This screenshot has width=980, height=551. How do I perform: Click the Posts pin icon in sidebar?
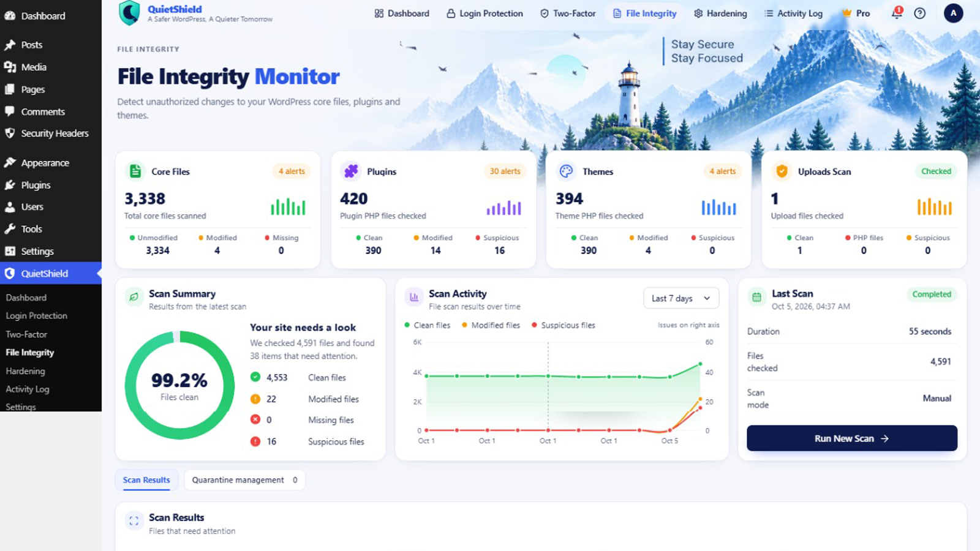(x=10, y=45)
